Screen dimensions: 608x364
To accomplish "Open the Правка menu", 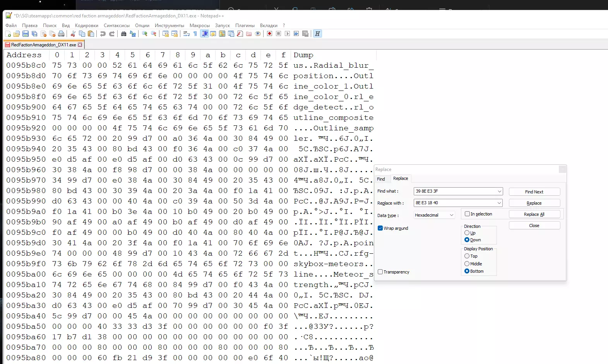I will coord(30,26).
